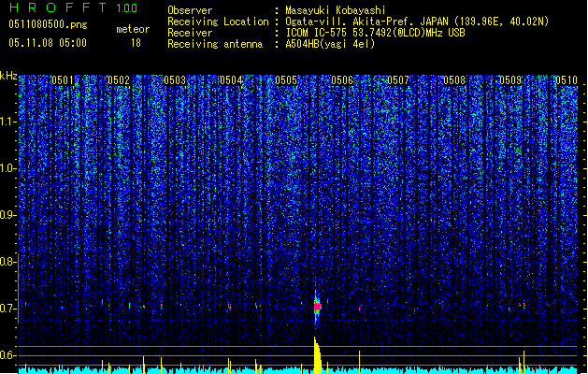Viewport: 588px width, 374px height.
Task: Click the 0.8 frequency axis label
Action: 8,262
